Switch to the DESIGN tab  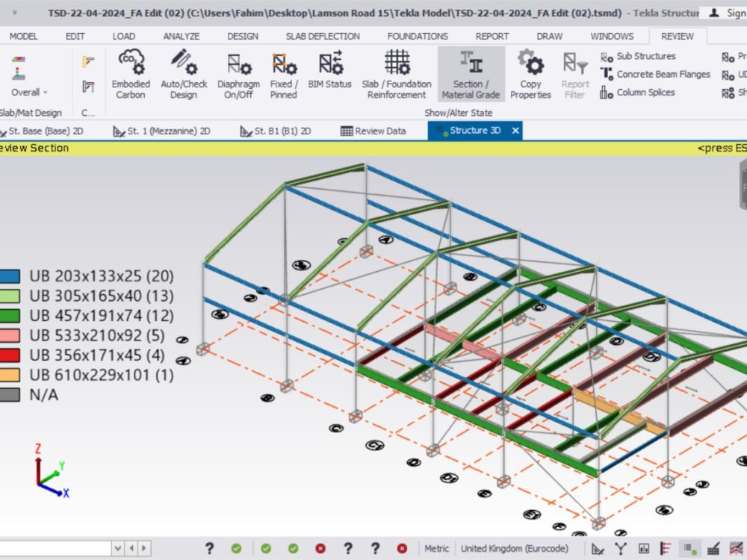pyautogui.click(x=243, y=36)
